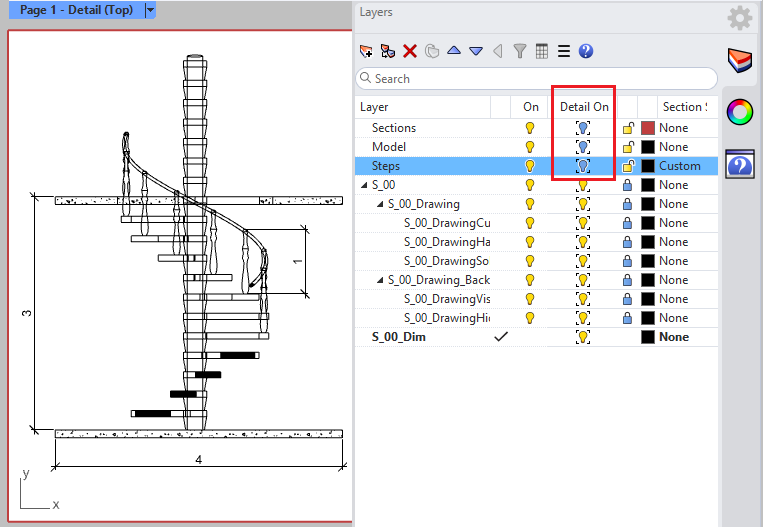Click the Page 1 - Detail (Top) tab
763x527 pixels.
(x=75, y=10)
